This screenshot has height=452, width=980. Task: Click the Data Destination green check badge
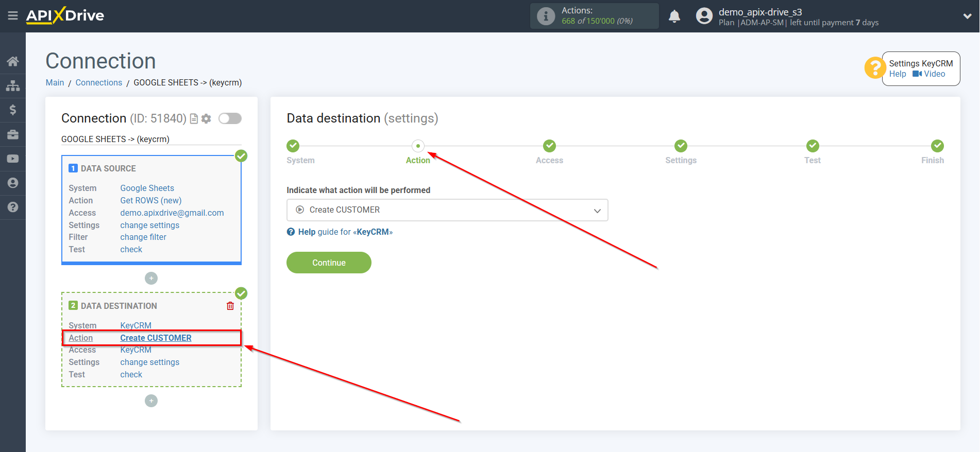pyautogui.click(x=241, y=293)
